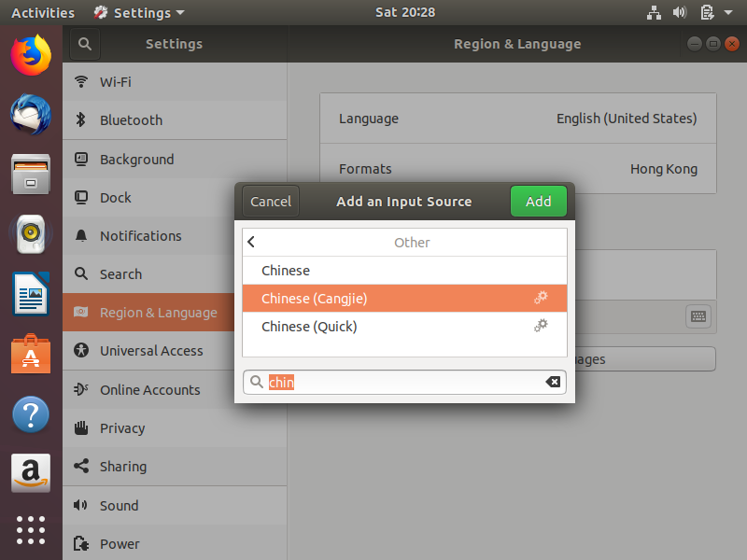Launch LibreOffice Writer from the dock
The width and height of the screenshot is (747, 560).
click(31, 294)
